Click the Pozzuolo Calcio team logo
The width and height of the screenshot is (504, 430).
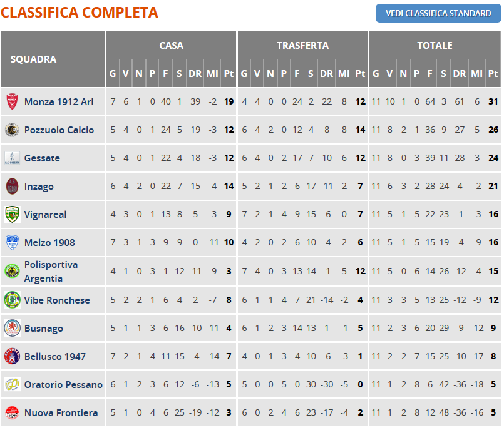coord(13,130)
